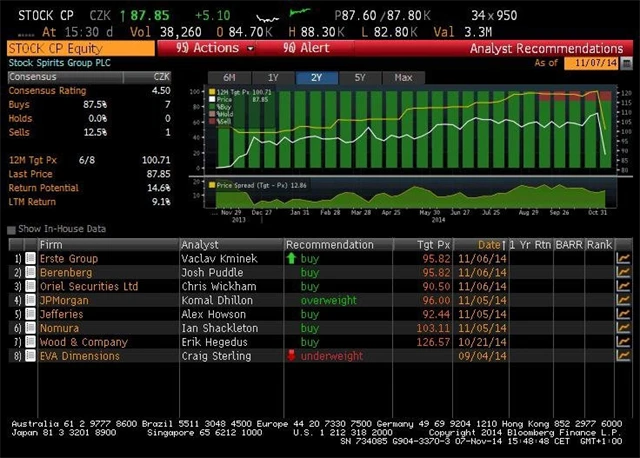Click chart icon in Jefferies row
Screen dimensions: 640x458
pos(623,314)
